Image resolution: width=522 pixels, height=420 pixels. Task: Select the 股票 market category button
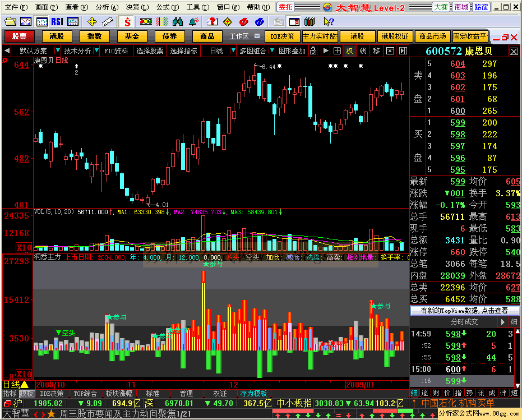coord(19,36)
